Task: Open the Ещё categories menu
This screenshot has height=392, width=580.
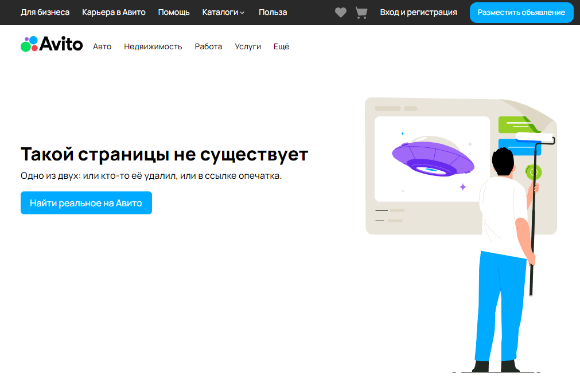Action: [x=281, y=46]
